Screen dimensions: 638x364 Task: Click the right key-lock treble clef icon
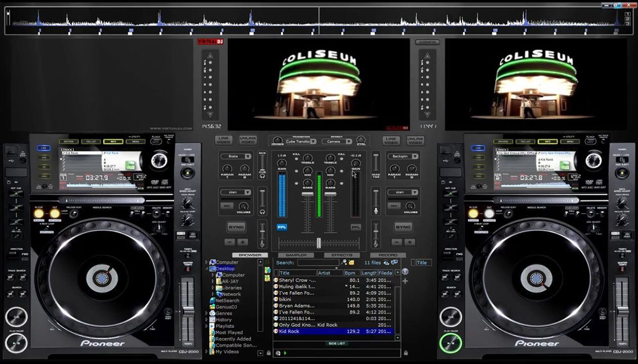[x=376, y=244]
